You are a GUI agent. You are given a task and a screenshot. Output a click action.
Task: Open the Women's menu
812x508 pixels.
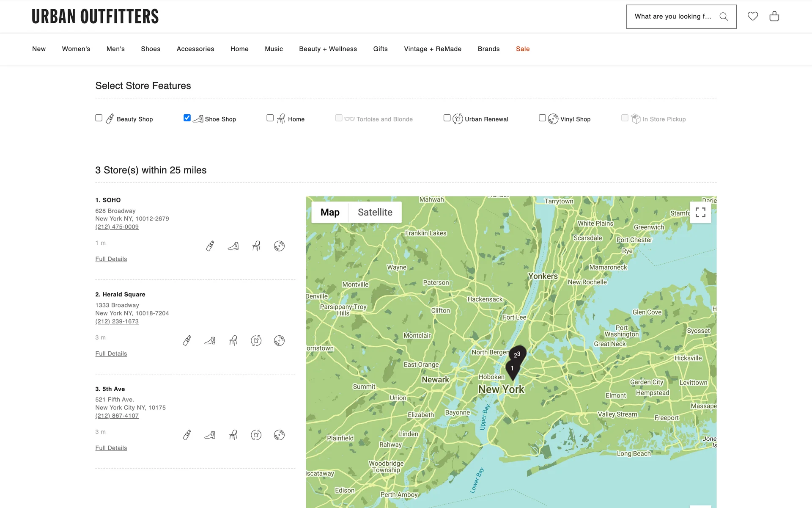(76, 49)
